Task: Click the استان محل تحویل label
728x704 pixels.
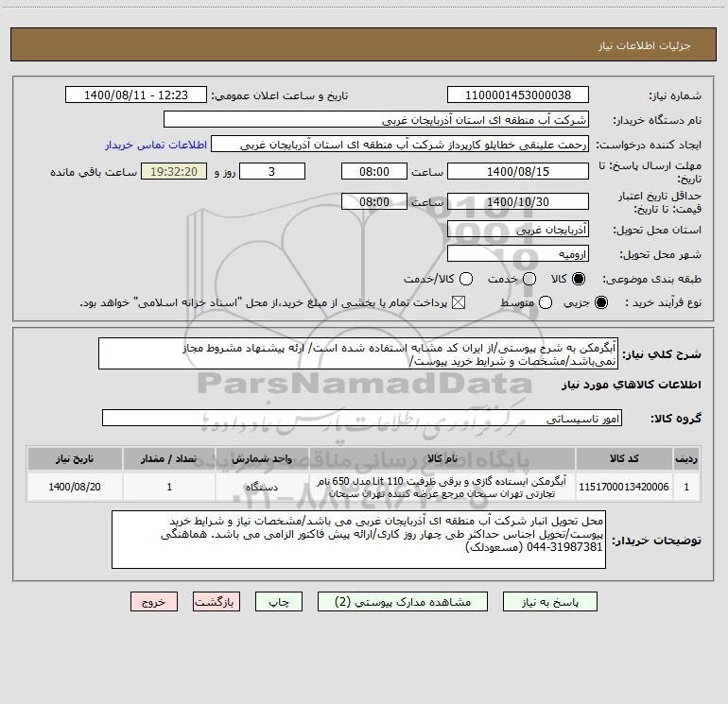Action: (x=657, y=231)
